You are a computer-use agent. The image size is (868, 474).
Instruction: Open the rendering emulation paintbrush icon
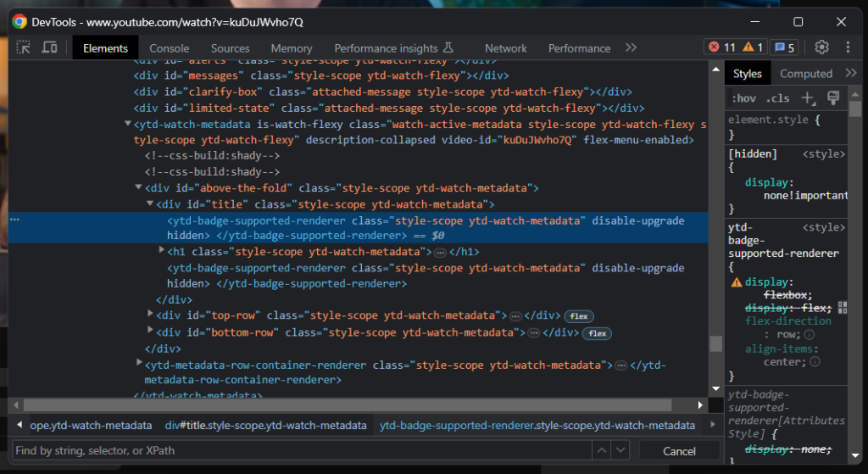(x=832, y=98)
